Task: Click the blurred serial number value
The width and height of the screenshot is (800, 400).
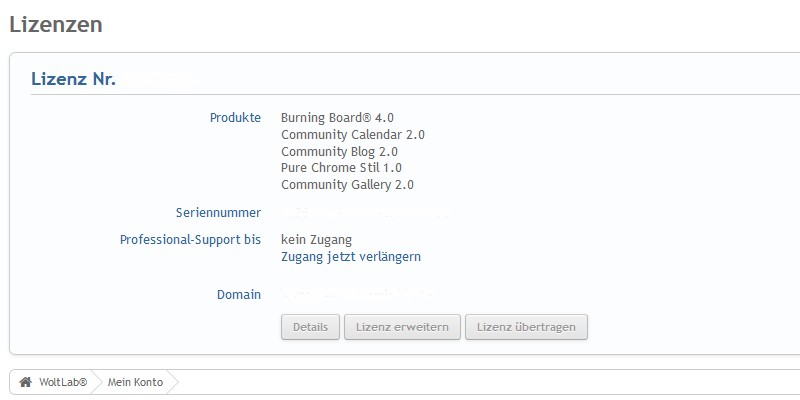Action: tap(365, 212)
